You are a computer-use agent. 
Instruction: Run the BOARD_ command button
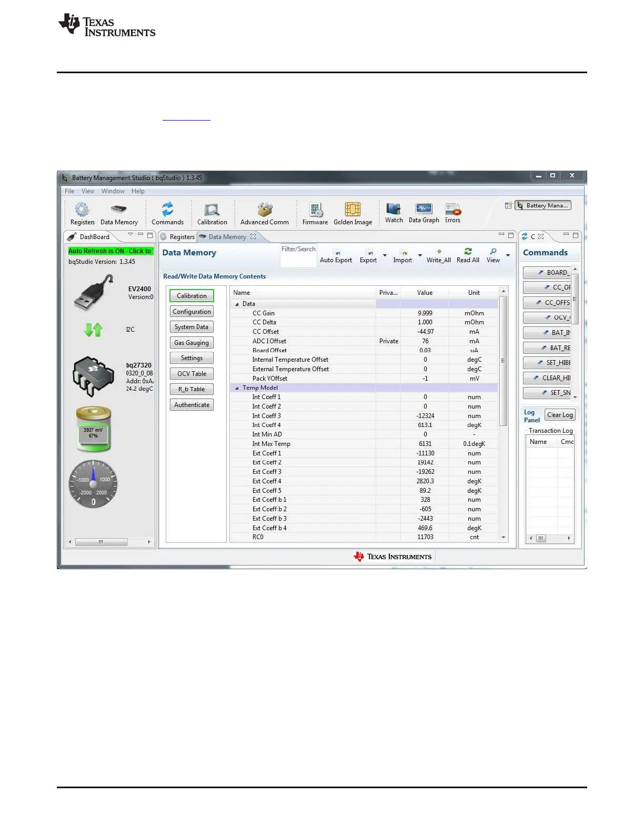click(547, 273)
